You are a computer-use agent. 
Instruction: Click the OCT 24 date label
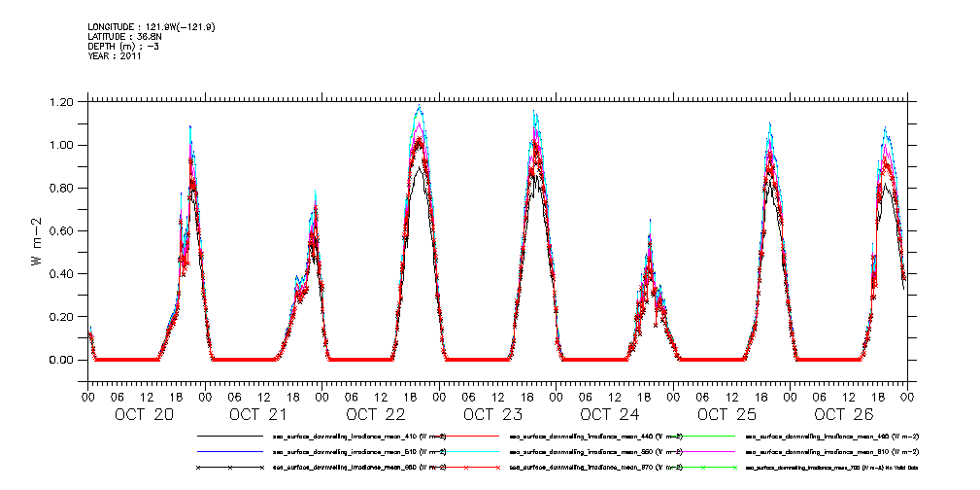(609, 415)
